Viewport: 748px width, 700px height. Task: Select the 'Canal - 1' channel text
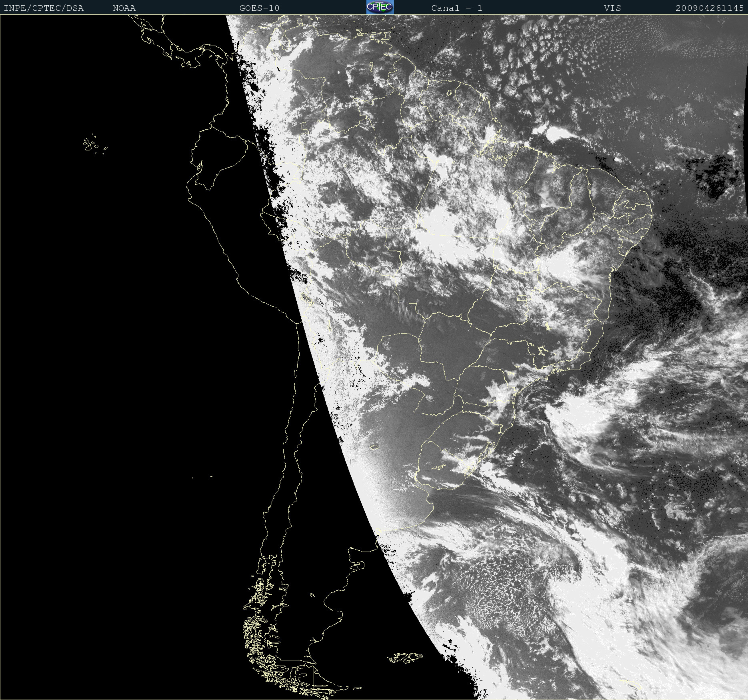point(457,8)
